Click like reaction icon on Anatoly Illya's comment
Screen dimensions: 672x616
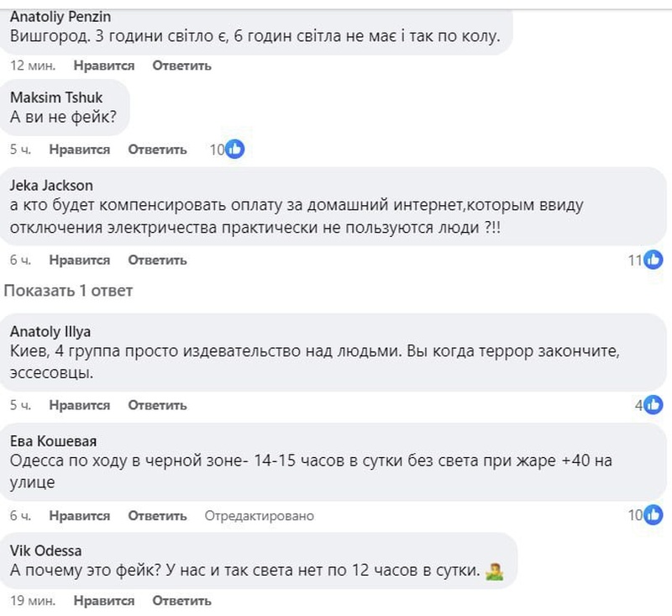(x=654, y=405)
